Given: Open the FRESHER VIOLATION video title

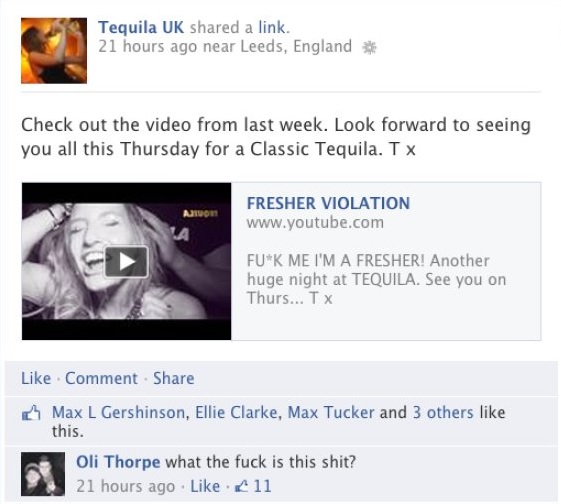Looking at the screenshot, I should (328, 203).
